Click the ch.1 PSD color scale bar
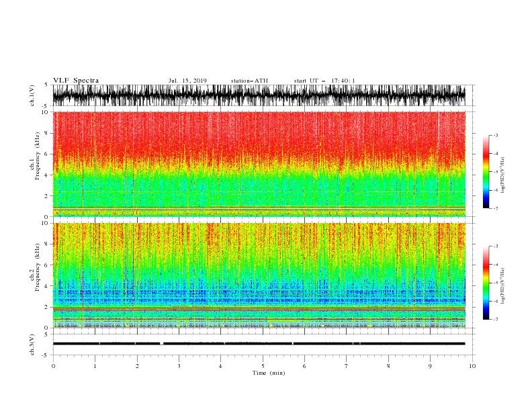The height and width of the screenshot is (411, 532). pyautogui.click(x=486, y=172)
